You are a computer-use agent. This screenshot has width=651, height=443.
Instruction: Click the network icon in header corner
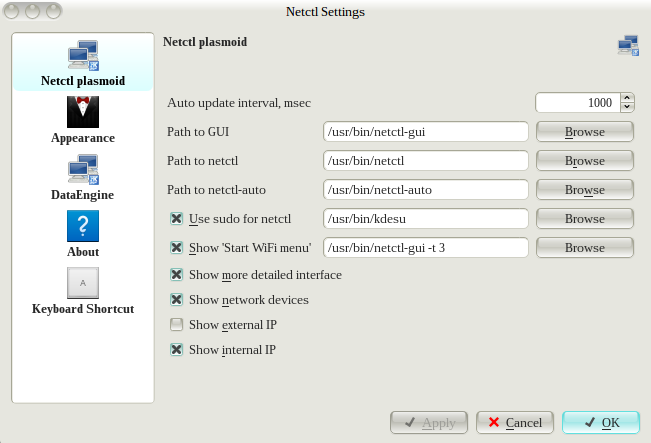[628, 45]
